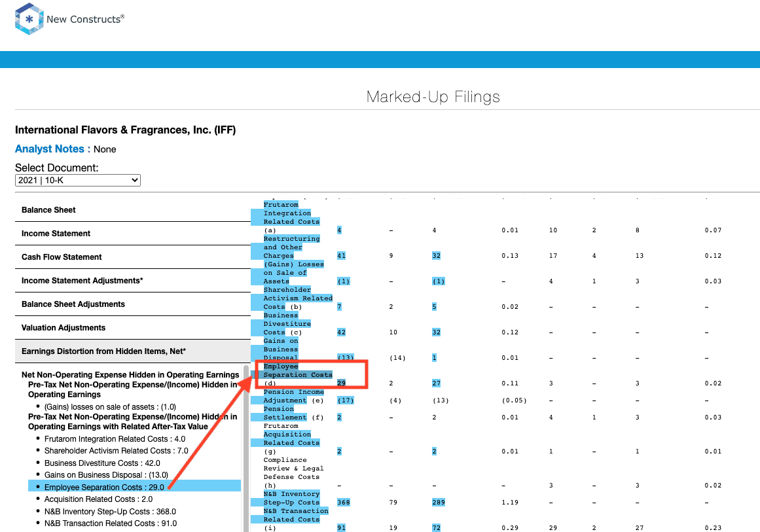The height and width of the screenshot is (532, 760).
Task: Select Earnings Distortion from Hidden Items, Net
Action: (133, 351)
